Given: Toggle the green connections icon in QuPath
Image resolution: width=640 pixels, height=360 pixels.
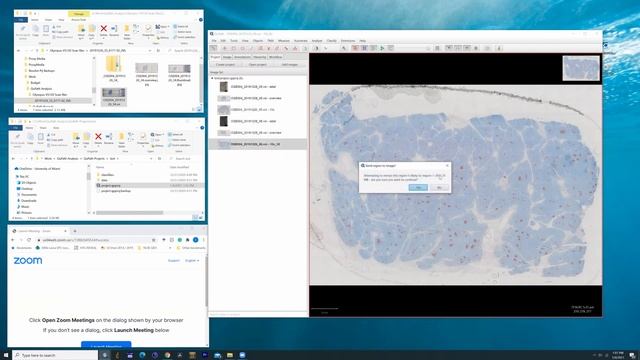Looking at the screenshot, I should coord(382,48).
